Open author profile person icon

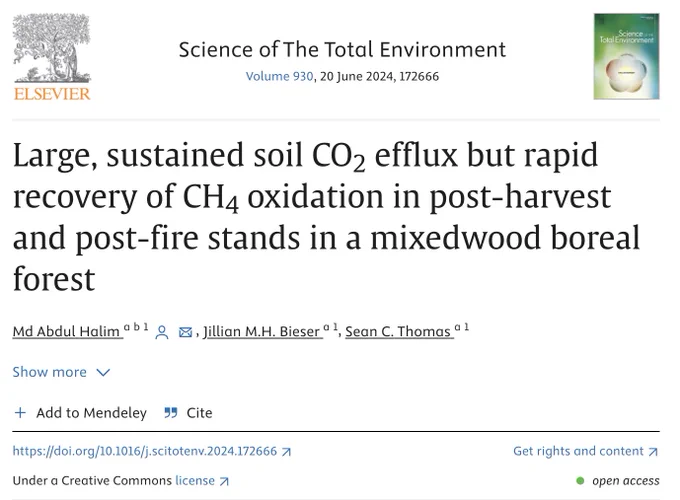[162, 332]
